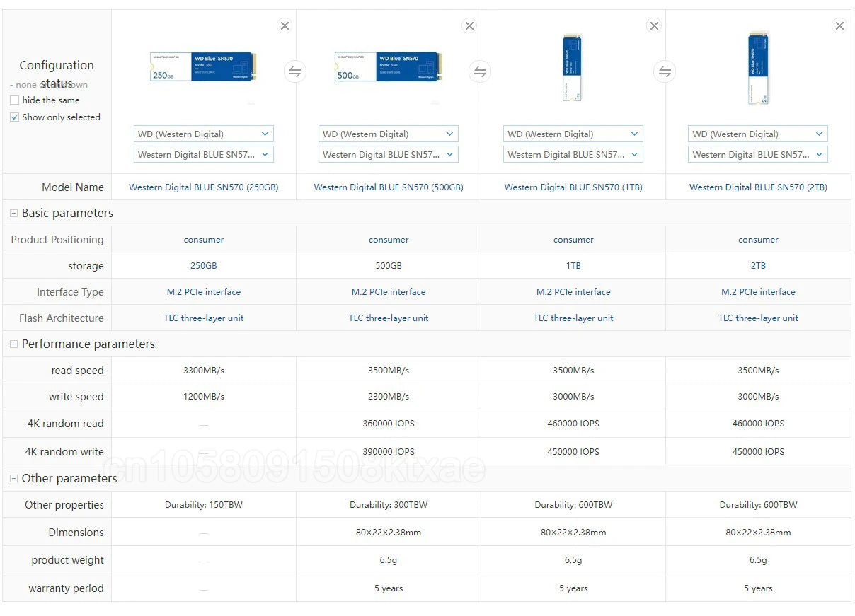Collapse the Performance parameters section

(x=13, y=344)
